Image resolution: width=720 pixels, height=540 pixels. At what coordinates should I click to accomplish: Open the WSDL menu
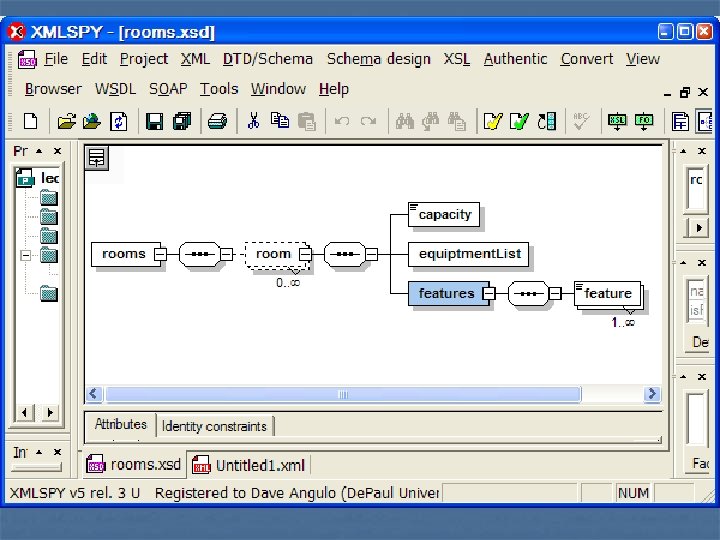[115, 89]
